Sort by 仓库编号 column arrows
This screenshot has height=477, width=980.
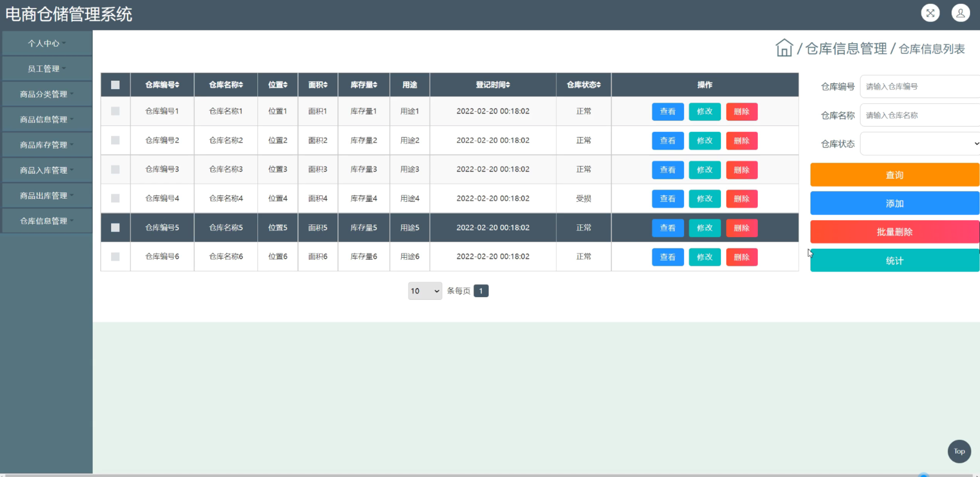(x=177, y=85)
